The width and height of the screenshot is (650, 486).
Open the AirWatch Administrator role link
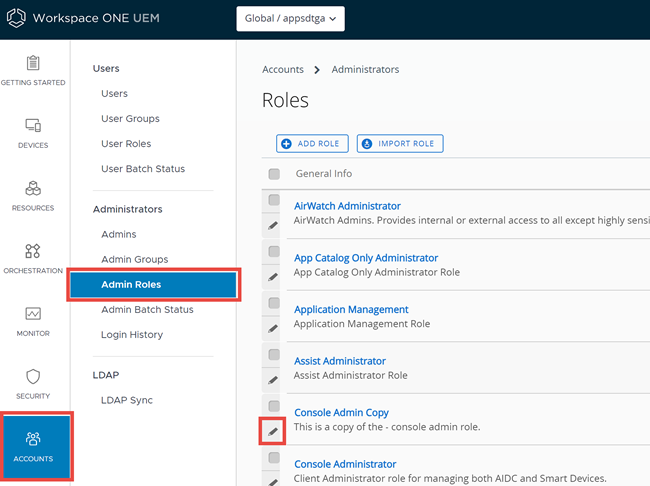coord(347,206)
